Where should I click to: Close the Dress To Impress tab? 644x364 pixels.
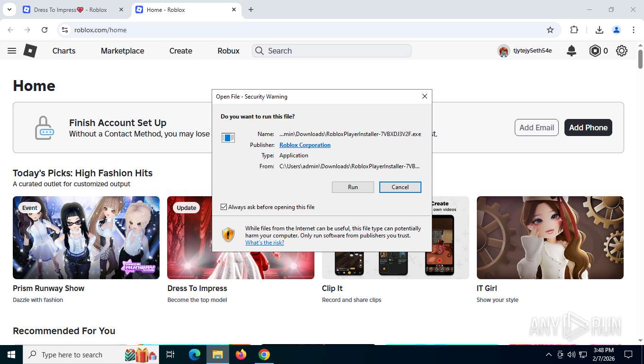click(x=121, y=9)
